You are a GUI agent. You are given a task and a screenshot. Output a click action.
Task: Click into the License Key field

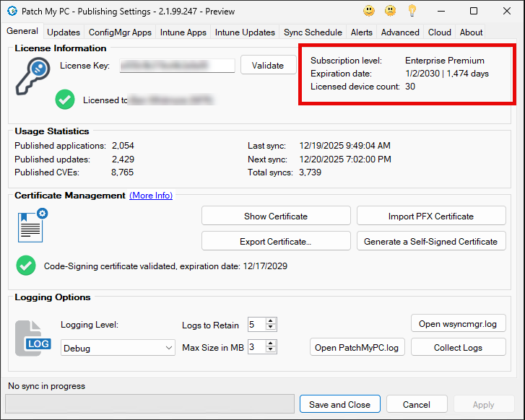coord(177,66)
